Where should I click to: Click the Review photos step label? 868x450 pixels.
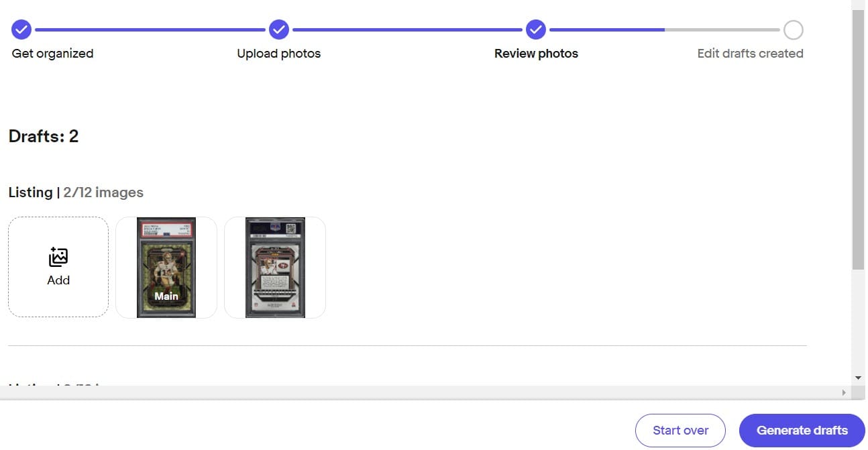pyautogui.click(x=536, y=54)
